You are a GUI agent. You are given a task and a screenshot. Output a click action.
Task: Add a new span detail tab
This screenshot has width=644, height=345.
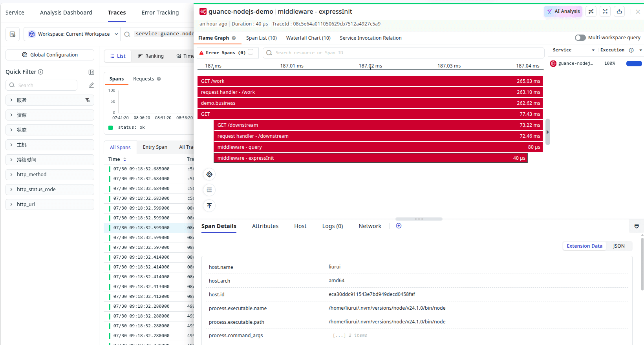click(x=399, y=226)
